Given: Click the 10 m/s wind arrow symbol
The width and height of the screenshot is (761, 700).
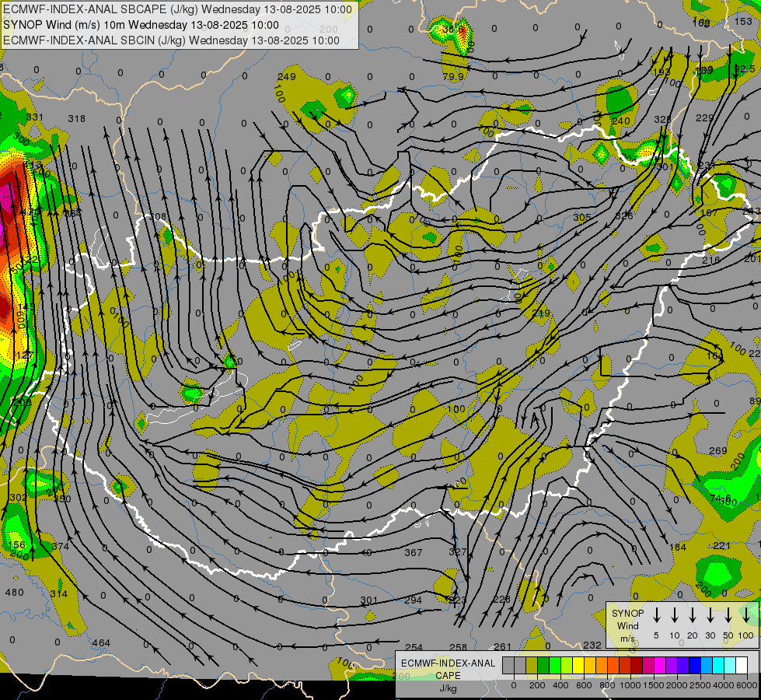Looking at the screenshot, I should pyautogui.click(x=675, y=615).
